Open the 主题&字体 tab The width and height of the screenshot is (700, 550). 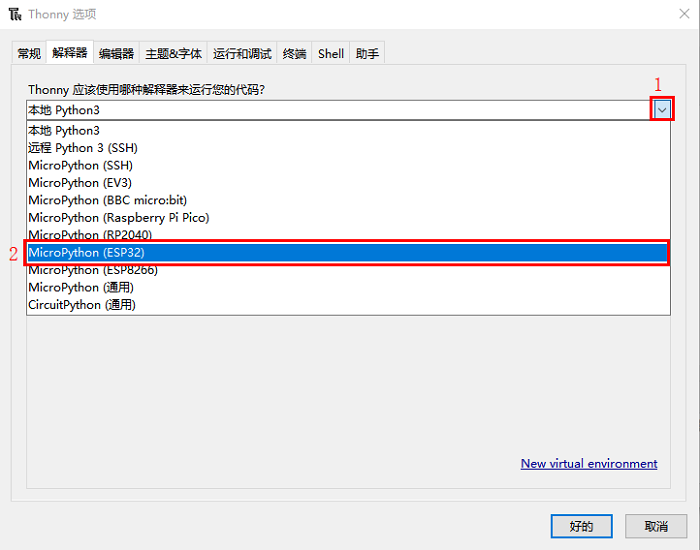click(174, 54)
